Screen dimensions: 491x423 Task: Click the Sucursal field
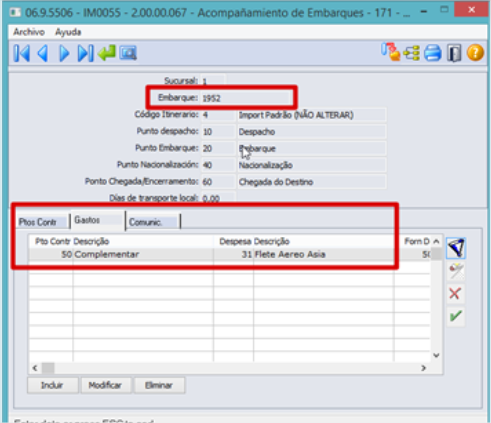[213, 81]
